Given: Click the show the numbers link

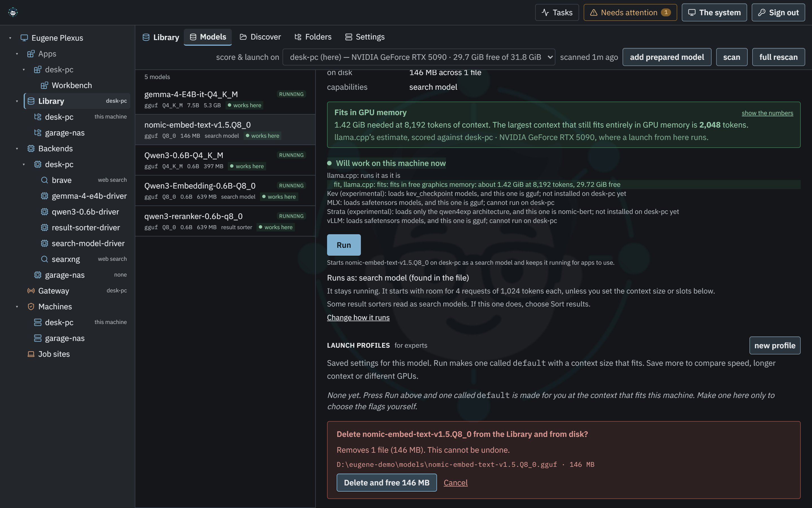Looking at the screenshot, I should 767,113.
